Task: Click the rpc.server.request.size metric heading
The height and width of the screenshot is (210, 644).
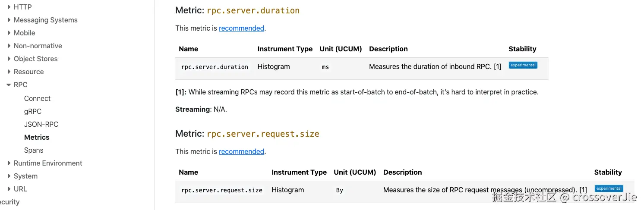Action: point(263,134)
